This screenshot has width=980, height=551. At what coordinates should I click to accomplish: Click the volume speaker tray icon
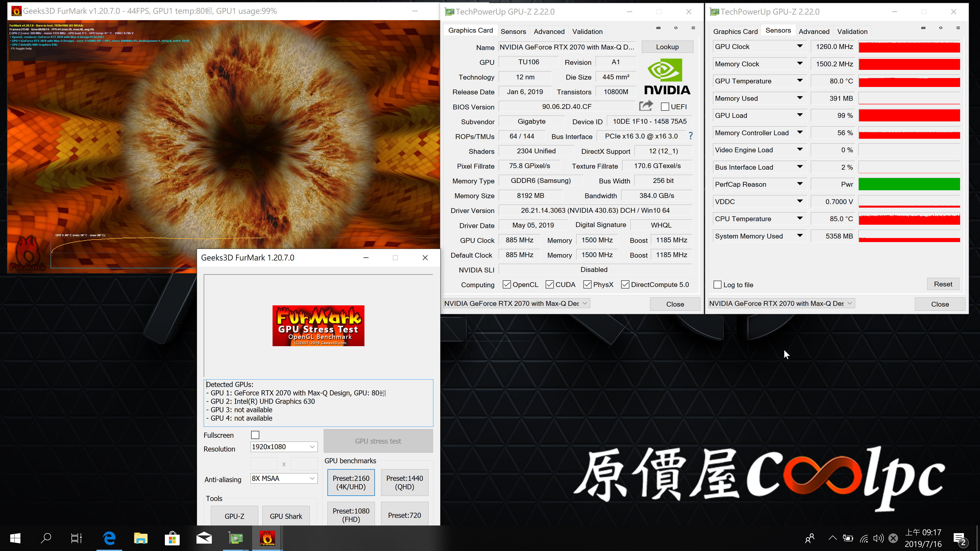[878, 538]
